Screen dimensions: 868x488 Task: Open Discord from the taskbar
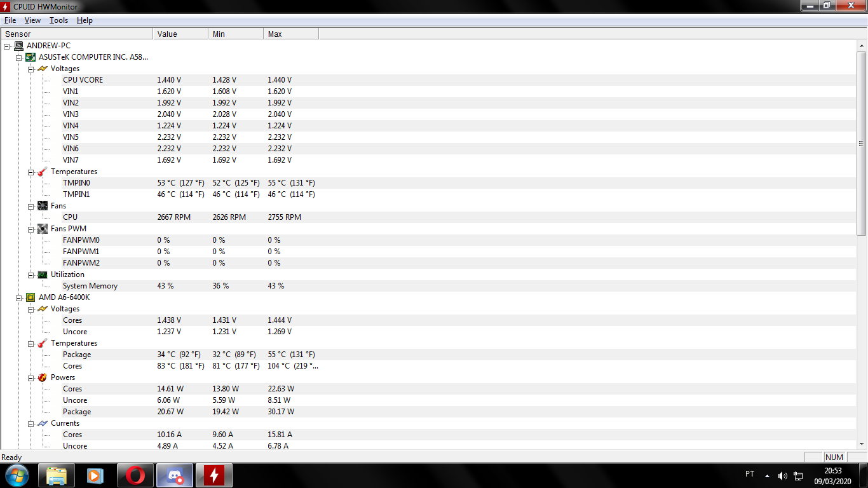tap(174, 475)
